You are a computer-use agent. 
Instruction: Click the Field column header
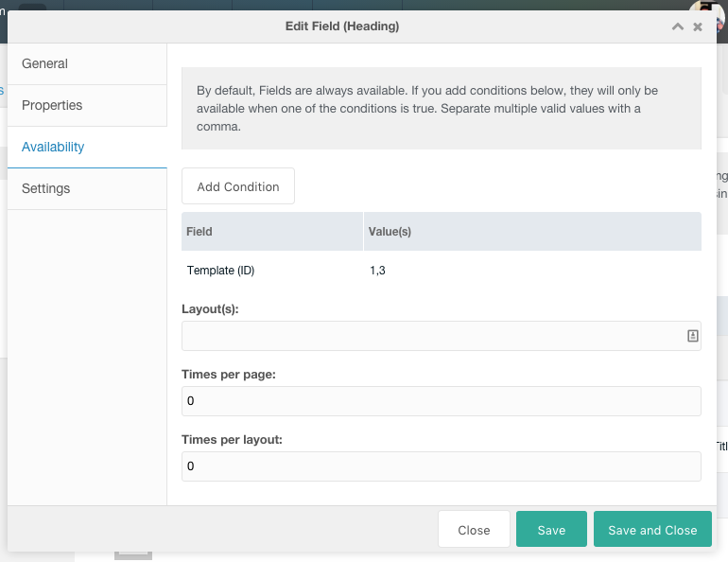tap(272, 231)
